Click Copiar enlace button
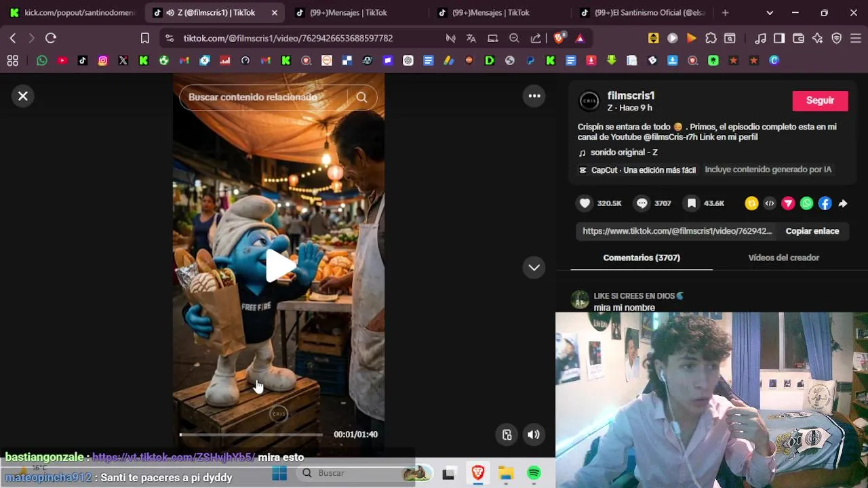Screen dimensions: 868x488 (x=812, y=231)
